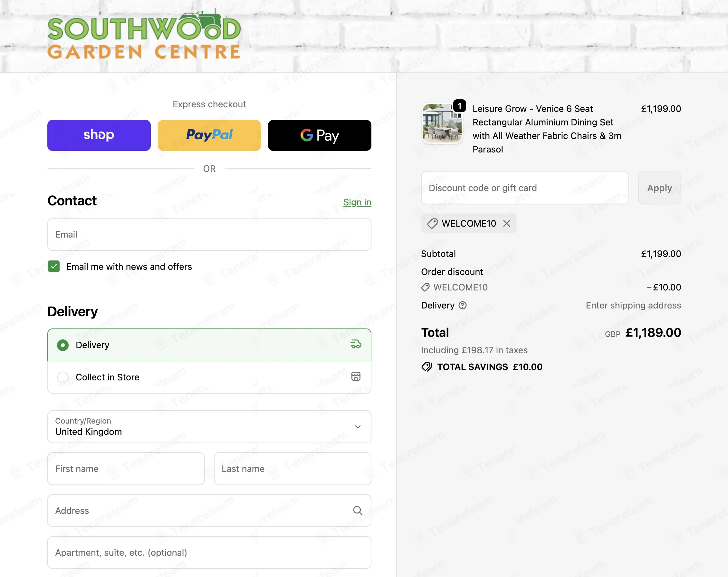This screenshot has width=728, height=577.
Task: Click the Contact section heading
Action: [72, 201]
